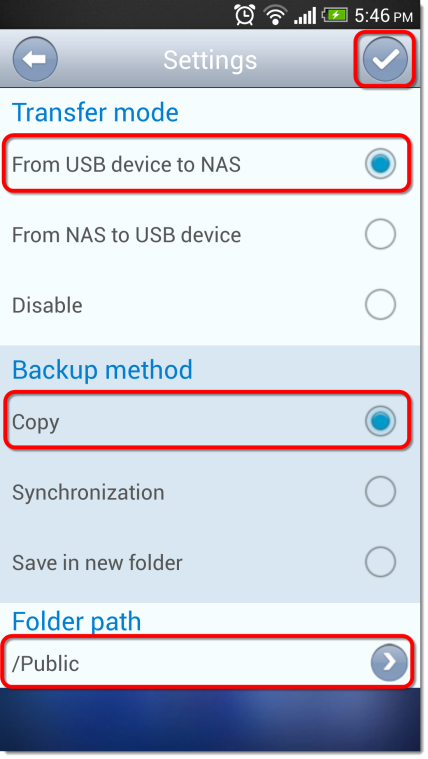Open the /Public folder path row
Screen dimensions: 428x759
point(208,662)
